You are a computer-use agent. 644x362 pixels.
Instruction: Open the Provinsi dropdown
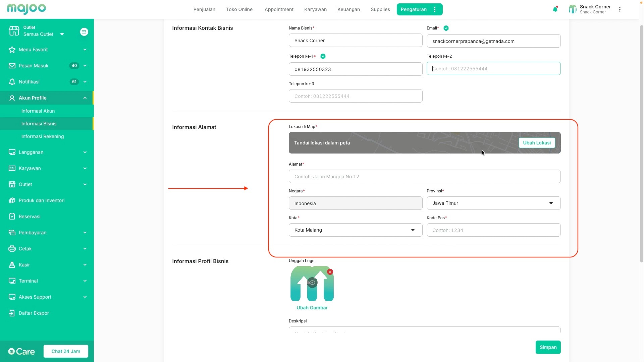pyautogui.click(x=493, y=203)
